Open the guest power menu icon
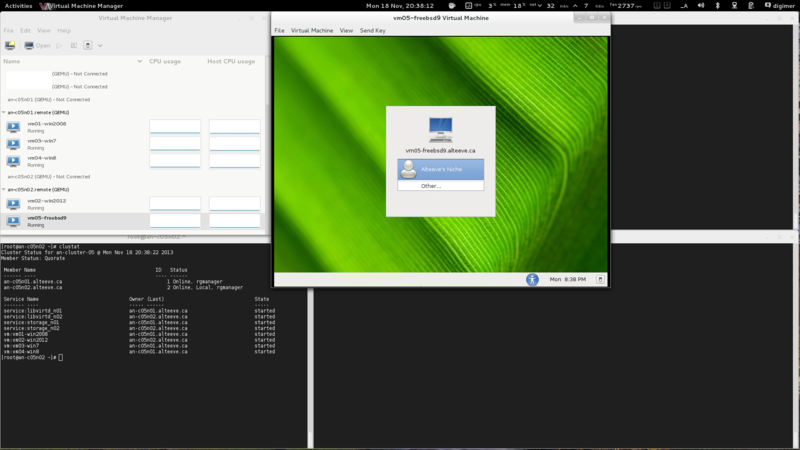Screen dimensions: 800x450 tap(600, 280)
